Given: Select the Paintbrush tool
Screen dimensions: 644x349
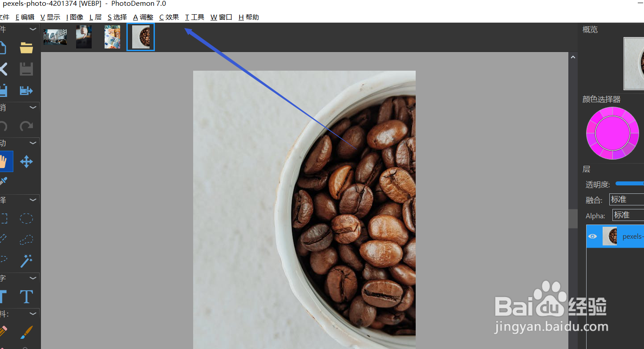Looking at the screenshot, I should coord(26,332).
